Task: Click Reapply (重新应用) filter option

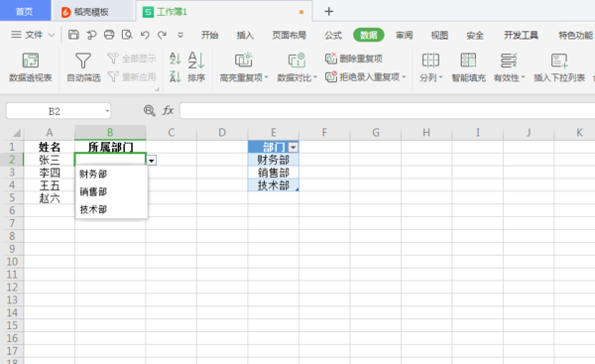Action: tap(132, 77)
